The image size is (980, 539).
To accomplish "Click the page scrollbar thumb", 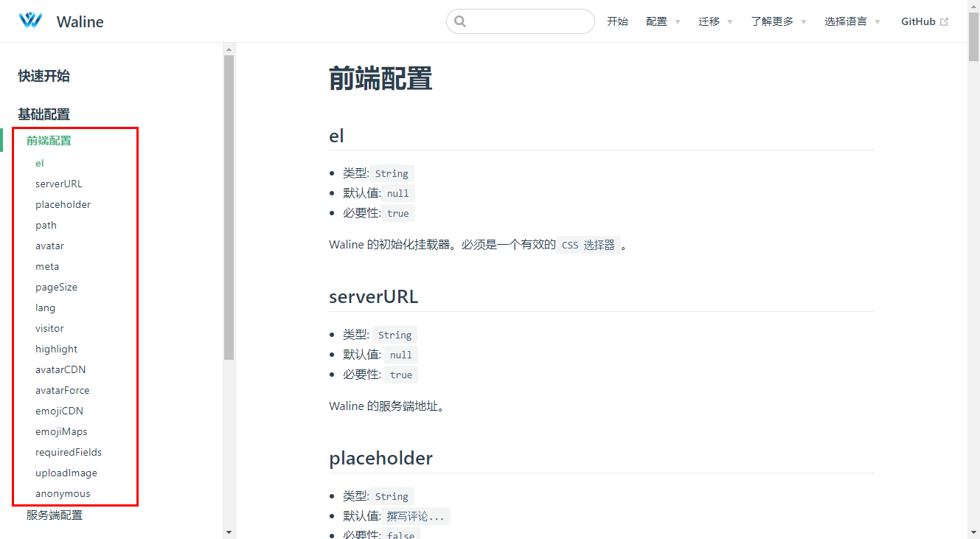I will tap(973, 35).
